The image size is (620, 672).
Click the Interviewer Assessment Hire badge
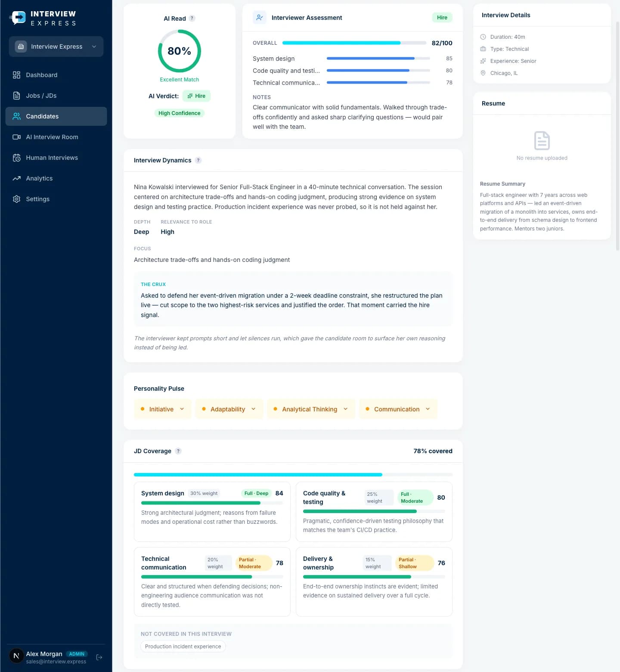click(442, 18)
